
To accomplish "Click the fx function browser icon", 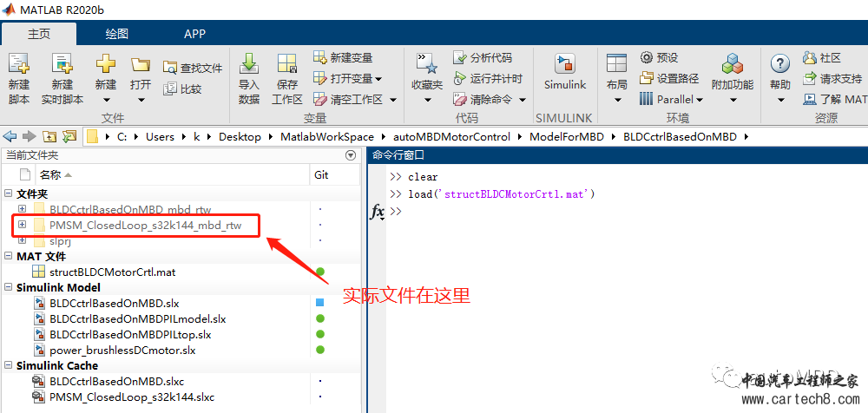I will point(377,212).
